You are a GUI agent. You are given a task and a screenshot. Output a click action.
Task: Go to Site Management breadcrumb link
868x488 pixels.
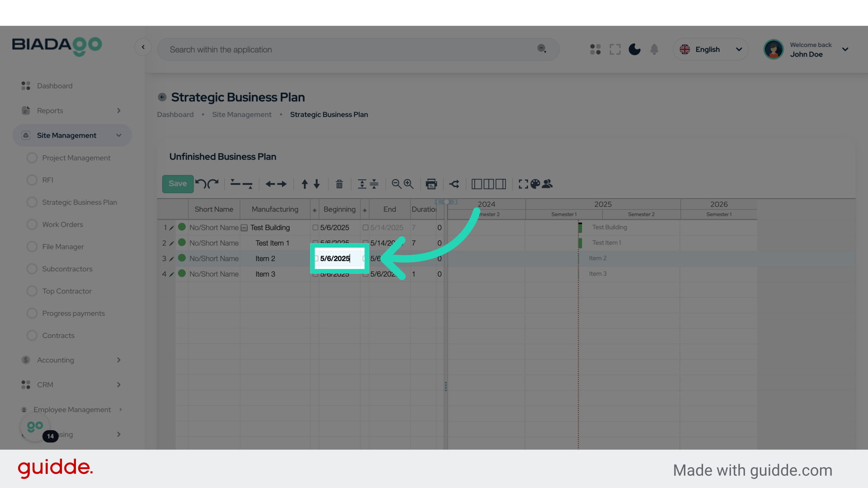242,115
